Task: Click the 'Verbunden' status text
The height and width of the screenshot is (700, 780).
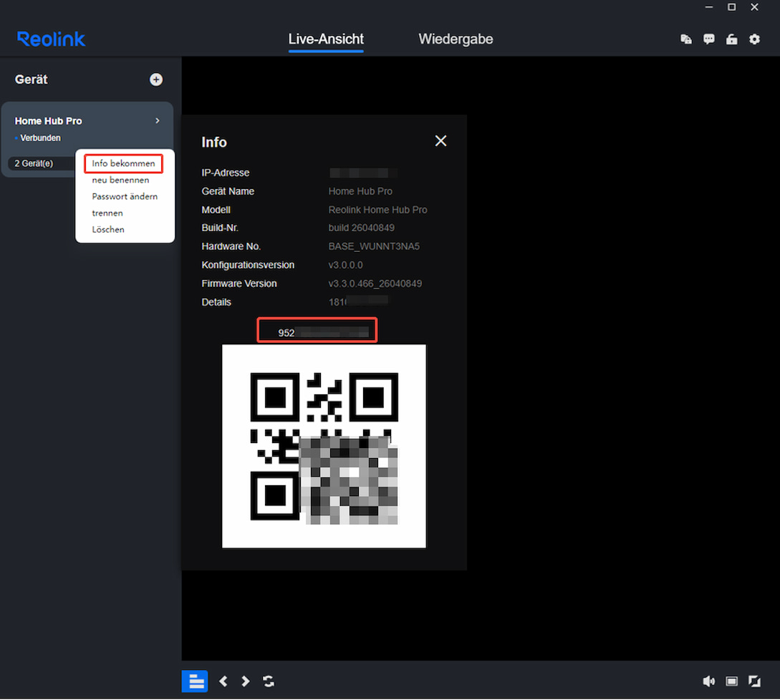Action: [x=40, y=138]
